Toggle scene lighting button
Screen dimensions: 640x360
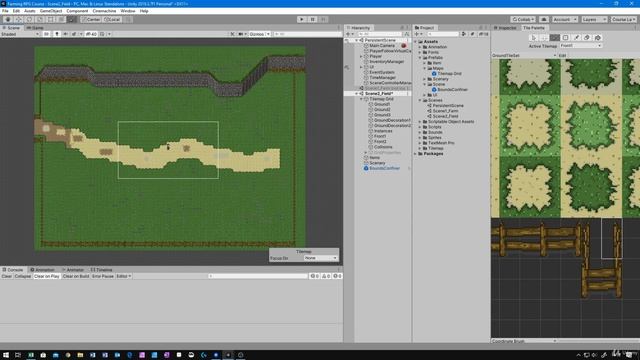pyautogui.click(x=57, y=34)
